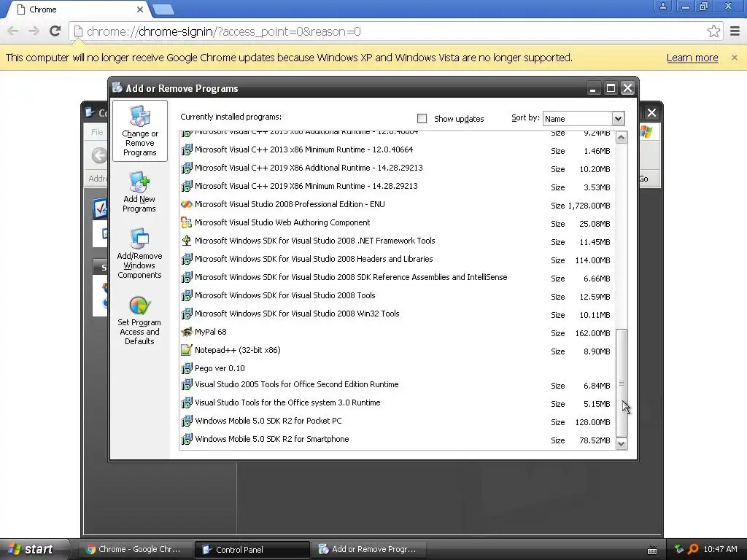Screen dimensions: 747x560
Task: Select icon of Visual C++ 2013 x86 Minimum Runtime
Action: (186, 149)
